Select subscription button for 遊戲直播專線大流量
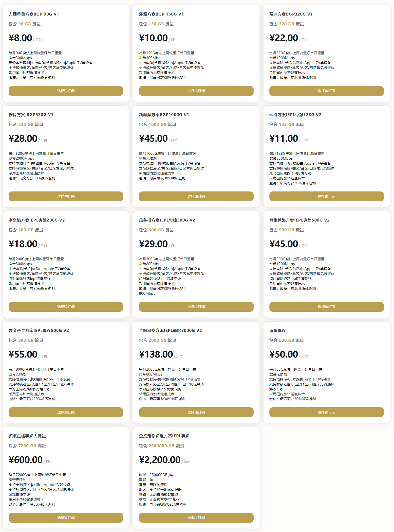The image size is (394, 532). tap(66, 518)
